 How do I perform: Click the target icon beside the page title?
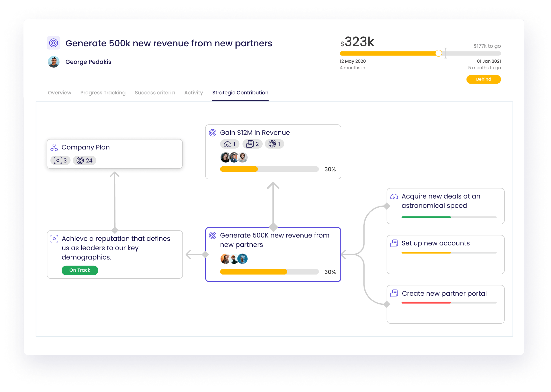pyautogui.click(x=54, y=43)
